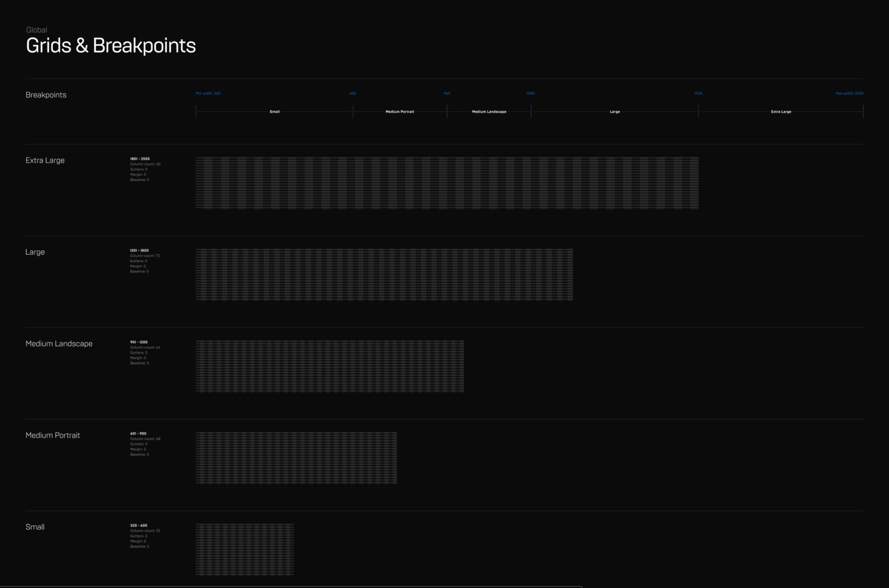Select 'Medium Portrait' segment on breakpoint ruler

(400, 111)
